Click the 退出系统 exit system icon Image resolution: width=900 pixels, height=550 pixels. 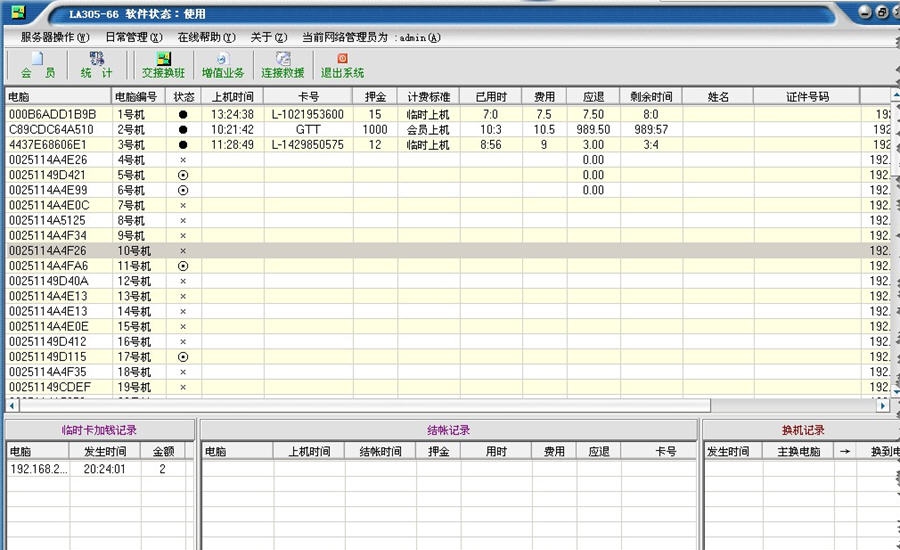[x=342, y=65]
